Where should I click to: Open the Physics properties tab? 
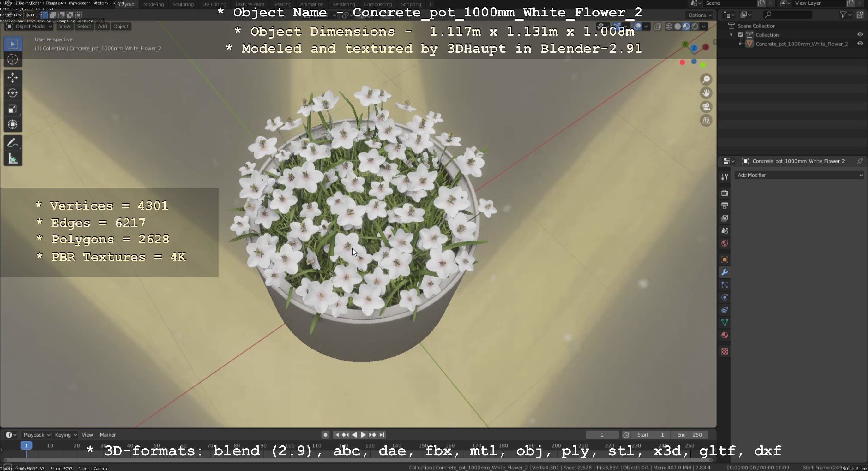[x=725, y=297]
